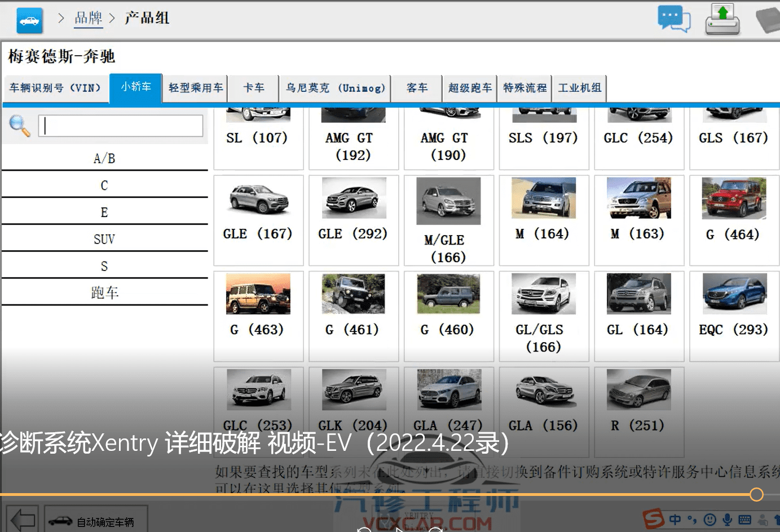The image size is (780, 532).
Task: Switch to the 车辆识别号（VIN）tab
Action: click(56, 88)
